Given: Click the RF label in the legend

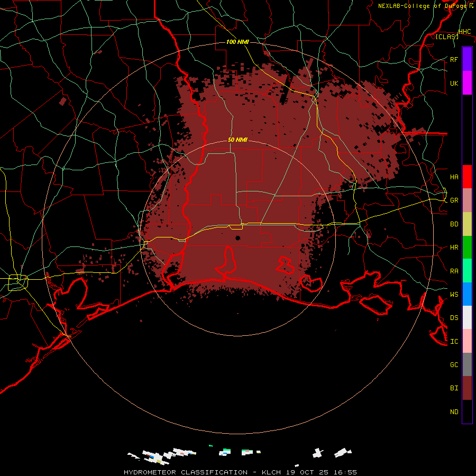Looking at the screenshot, I should tap(454, 59).
